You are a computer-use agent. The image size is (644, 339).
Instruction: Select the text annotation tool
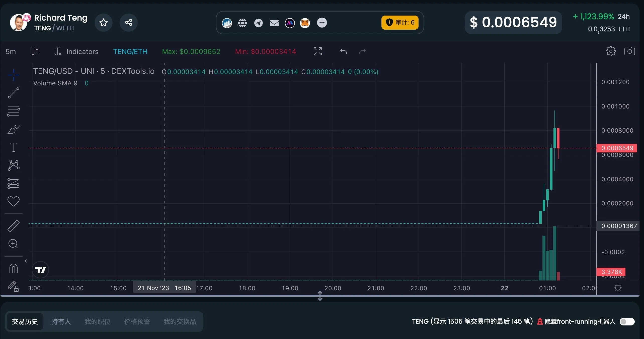[x=14, y=147]
